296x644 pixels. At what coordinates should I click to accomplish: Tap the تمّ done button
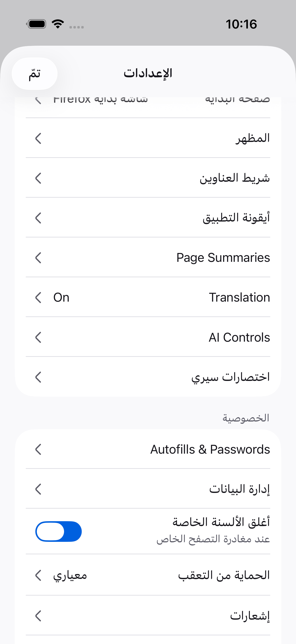tap(35, 74)
